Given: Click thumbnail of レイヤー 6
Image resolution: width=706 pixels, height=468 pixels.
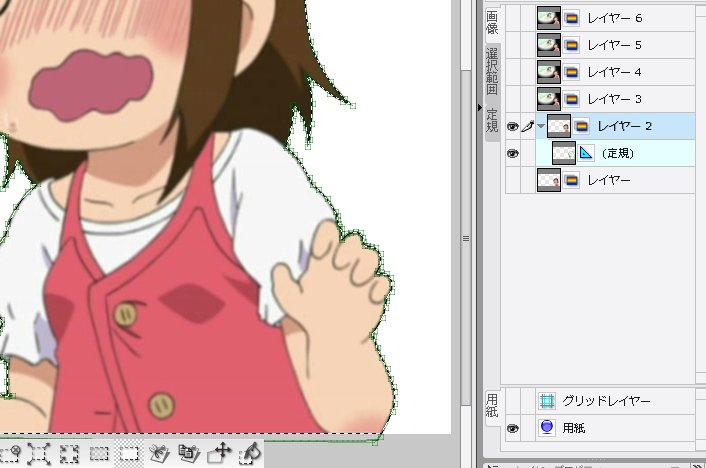Looking at the screenshot, I should pos(549,18).
